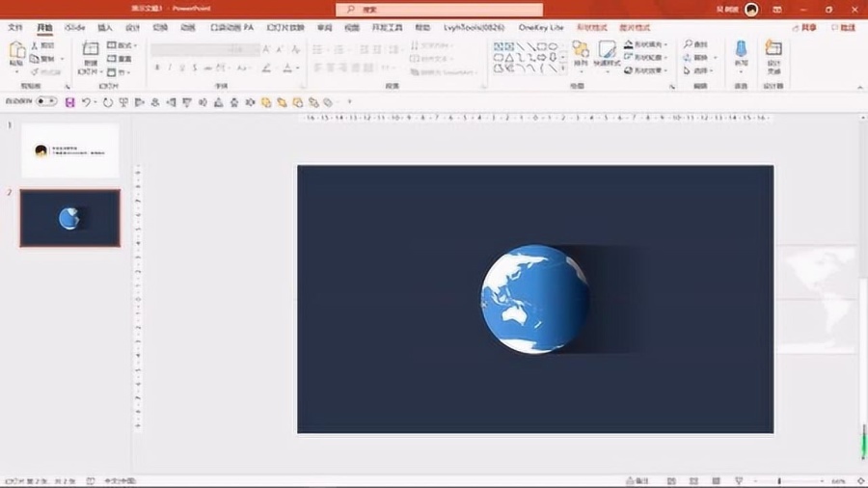Viewport: 868px width, 488px height.
Task: Open the File tab
Action: coord(14,27)
